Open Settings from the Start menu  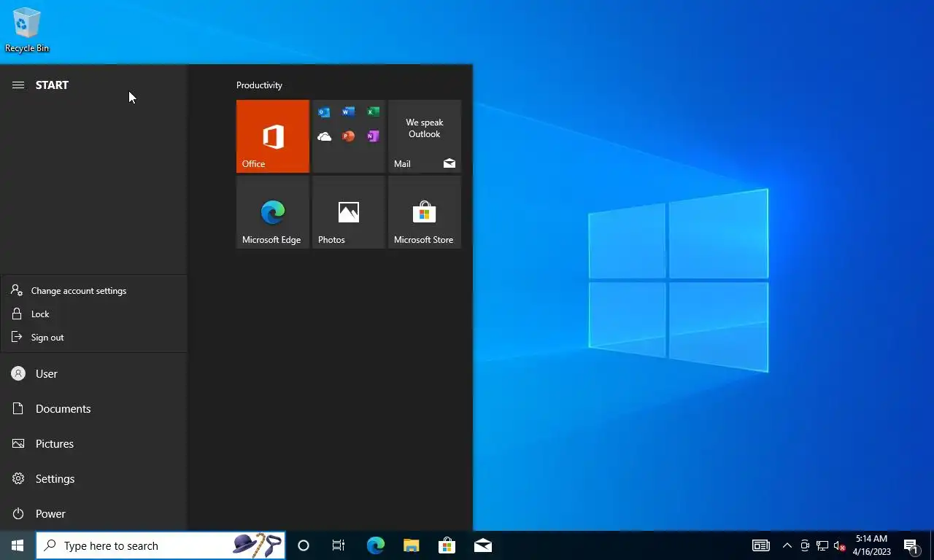[93, 478]
